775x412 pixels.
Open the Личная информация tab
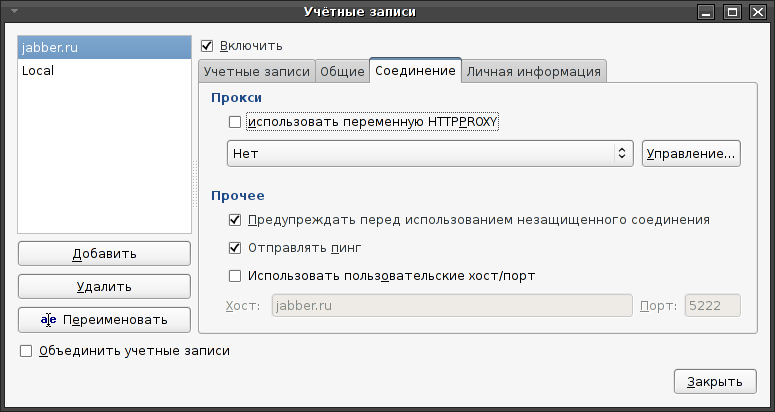[x=534, y=71]
